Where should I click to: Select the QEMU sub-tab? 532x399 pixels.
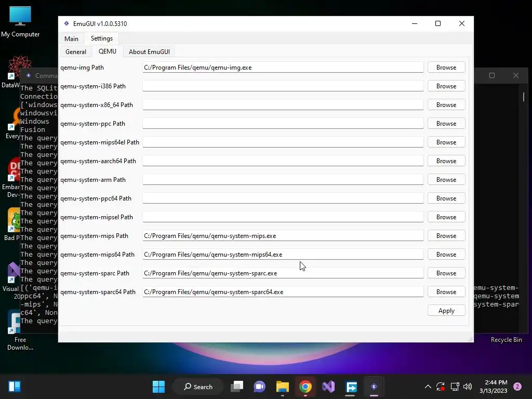point(107,51)
